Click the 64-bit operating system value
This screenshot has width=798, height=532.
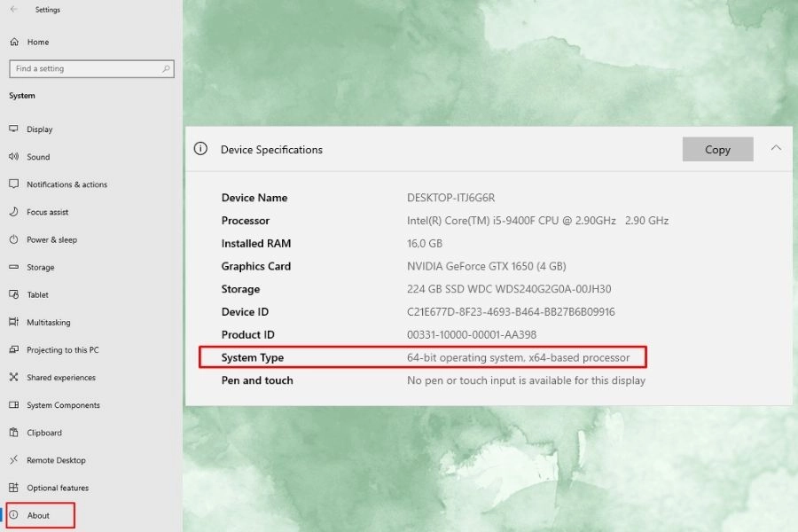518,357
